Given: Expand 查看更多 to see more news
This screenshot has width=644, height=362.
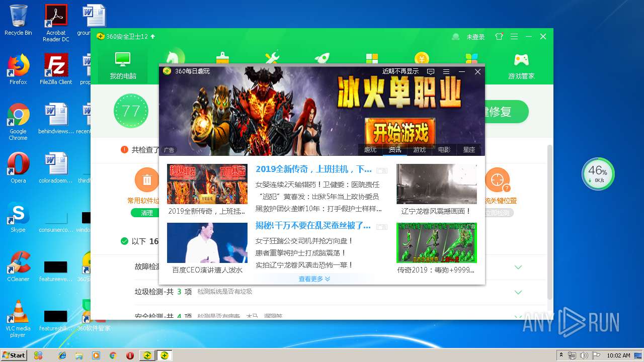Looking at the screenshot, I should (x=314, y=279).
